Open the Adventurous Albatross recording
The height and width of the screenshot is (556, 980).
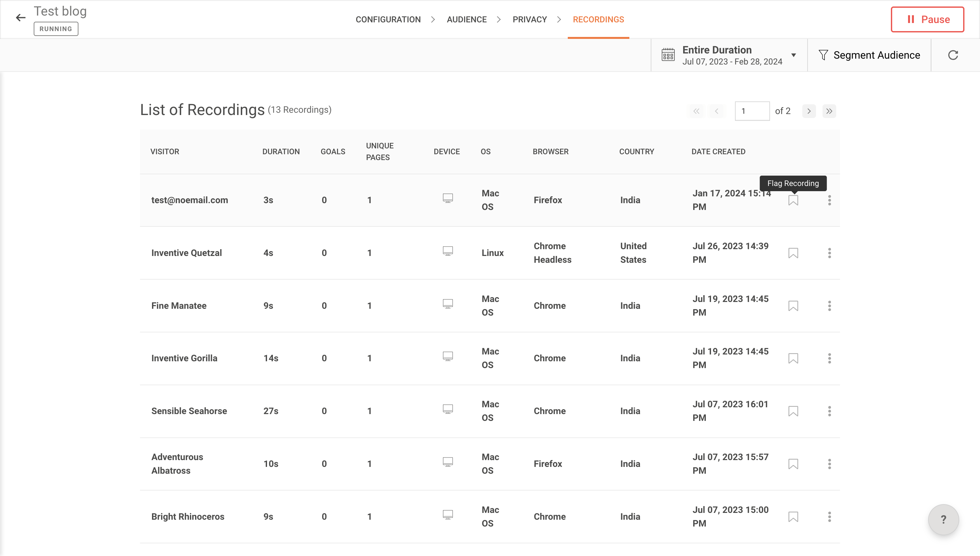click(177, 464)
